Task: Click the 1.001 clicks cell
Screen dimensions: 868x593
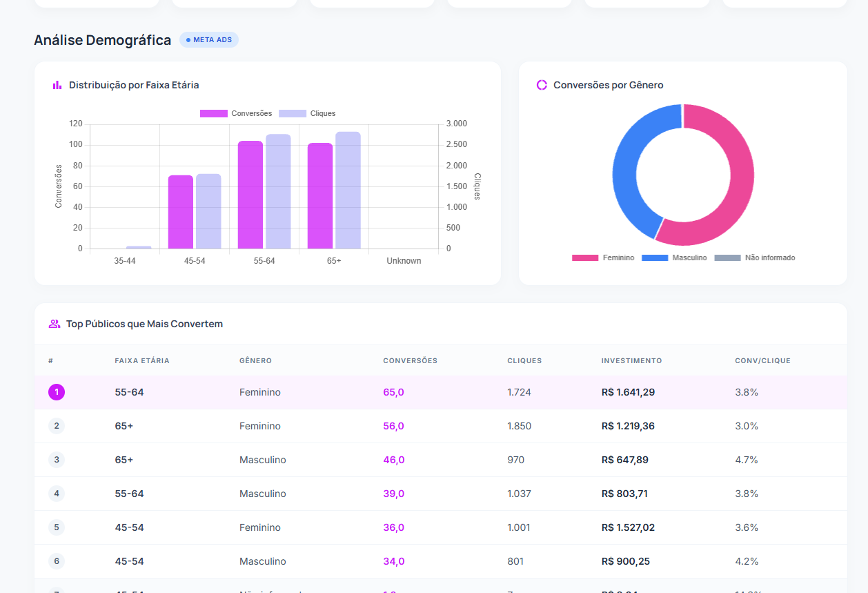Action: point(519,527)
